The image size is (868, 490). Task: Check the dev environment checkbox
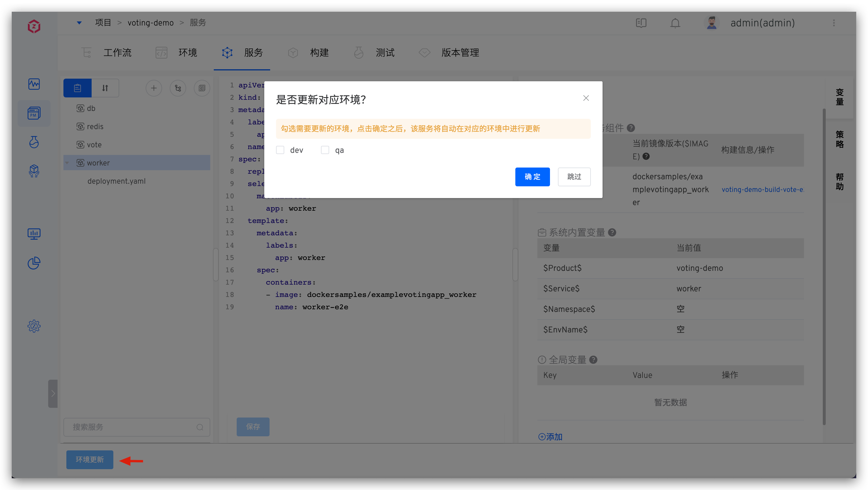tap(280, 150)
